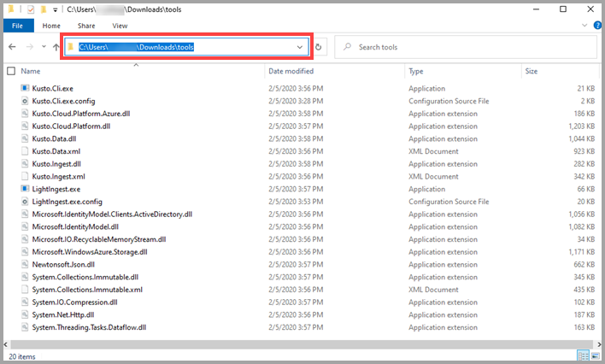Click the System.Net.Http.dll file icon
The height and width of the screenshot is (364, 605).
tap(25, 314)
